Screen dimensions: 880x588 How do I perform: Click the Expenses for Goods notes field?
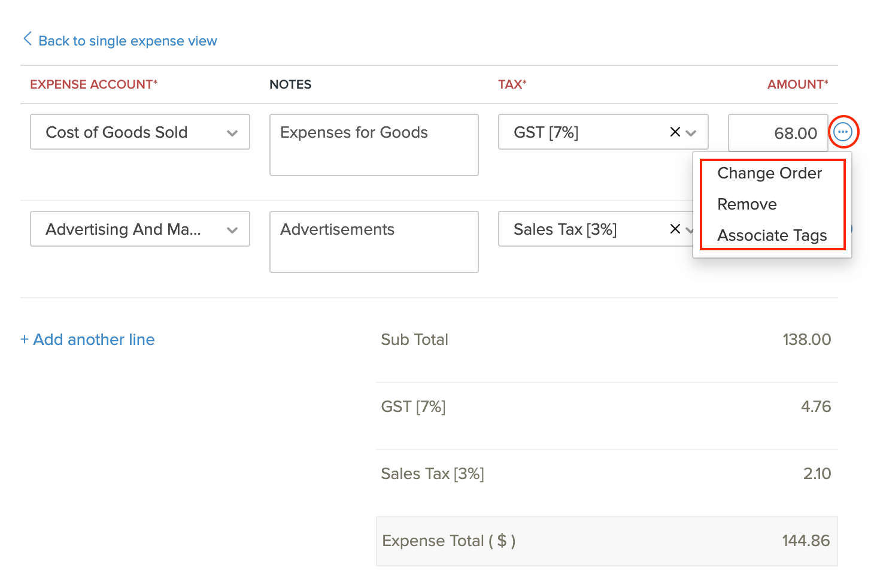tap(374, 145)
